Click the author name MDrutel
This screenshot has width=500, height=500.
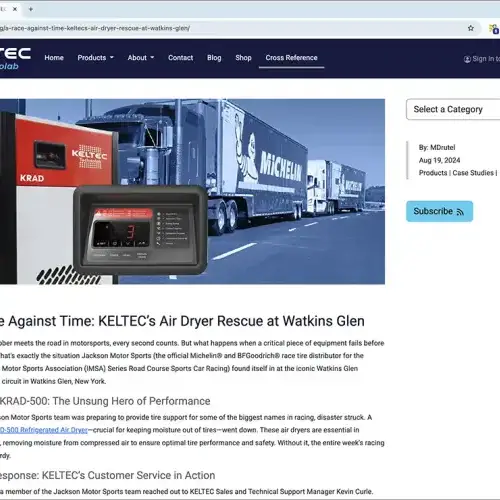443,147
